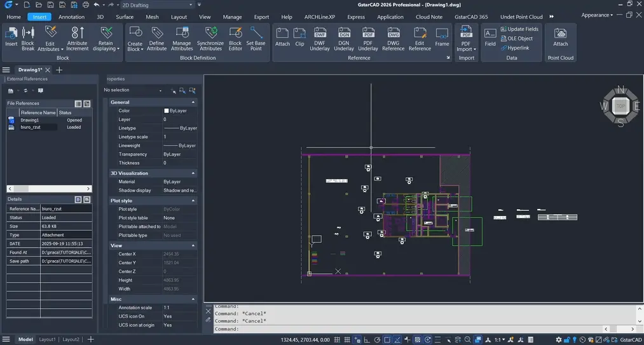
Task: Collapse the General properties section
Action: pos(193,102)
